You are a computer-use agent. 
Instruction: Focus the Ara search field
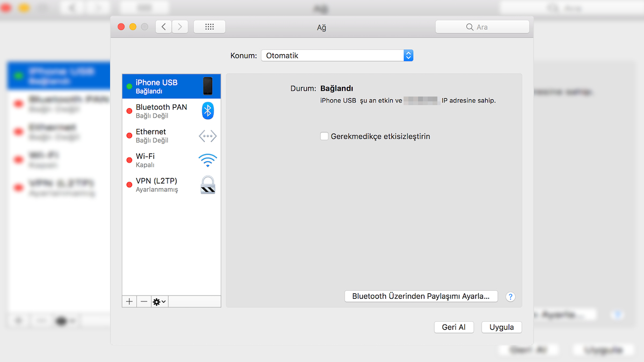482,27
